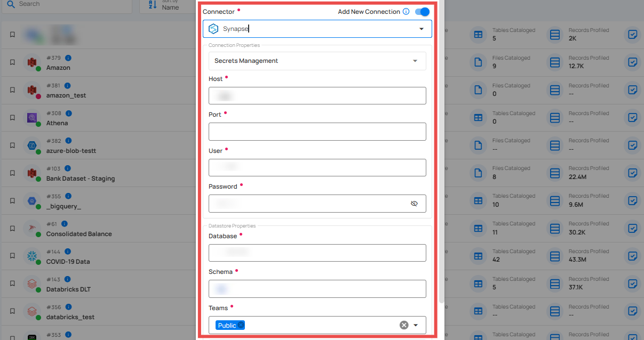Click the _bigquery_ connector logo

(33, 200)
